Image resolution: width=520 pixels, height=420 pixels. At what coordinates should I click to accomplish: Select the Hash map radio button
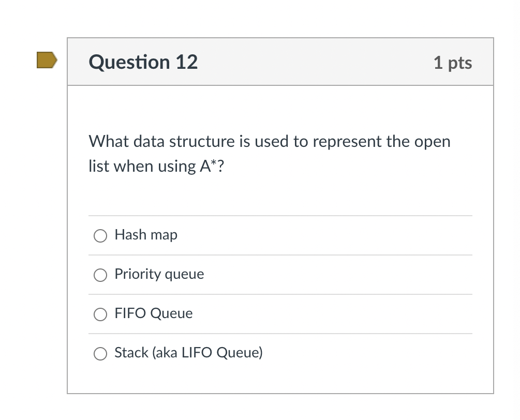tap(100, 235)
